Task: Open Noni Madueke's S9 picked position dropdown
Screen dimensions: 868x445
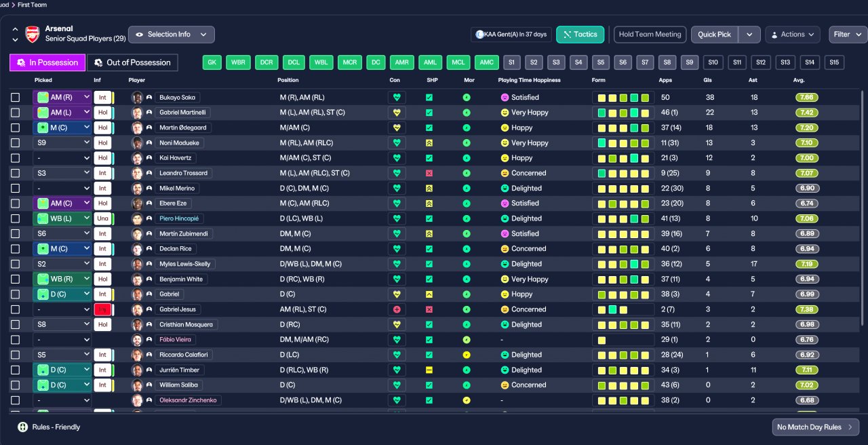Action: click(62, 143)
